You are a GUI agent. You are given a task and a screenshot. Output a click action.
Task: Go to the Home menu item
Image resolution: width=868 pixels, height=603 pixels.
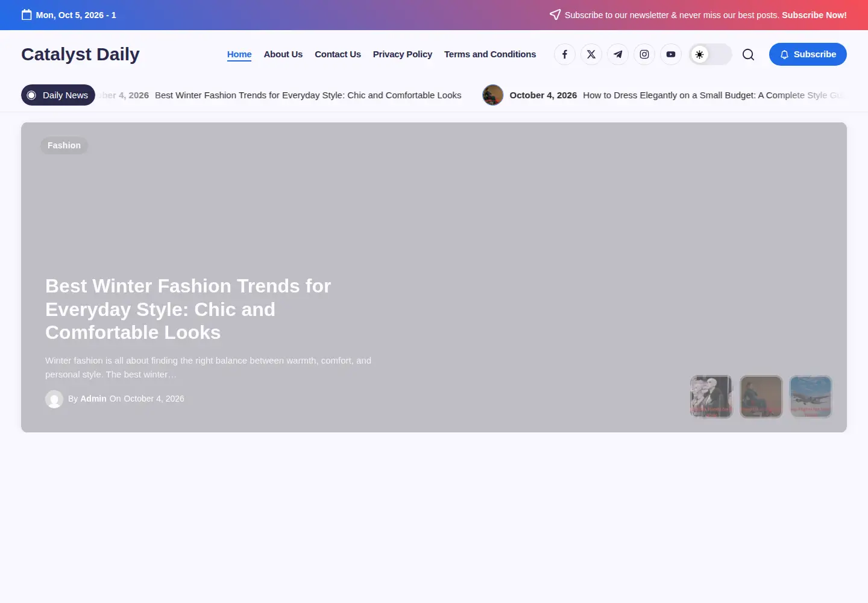pyautogui.click(x=239, y=54)
